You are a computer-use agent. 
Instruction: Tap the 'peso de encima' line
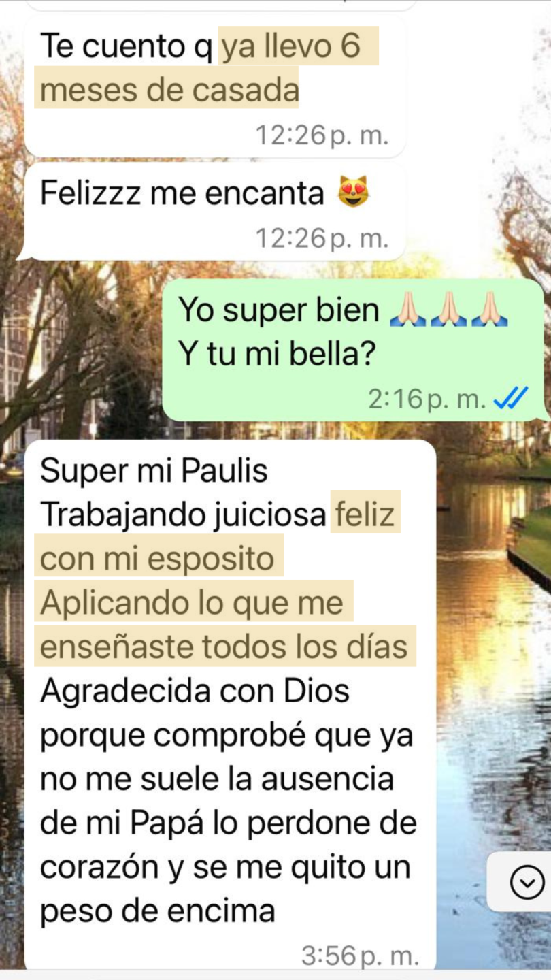point(158,911)
